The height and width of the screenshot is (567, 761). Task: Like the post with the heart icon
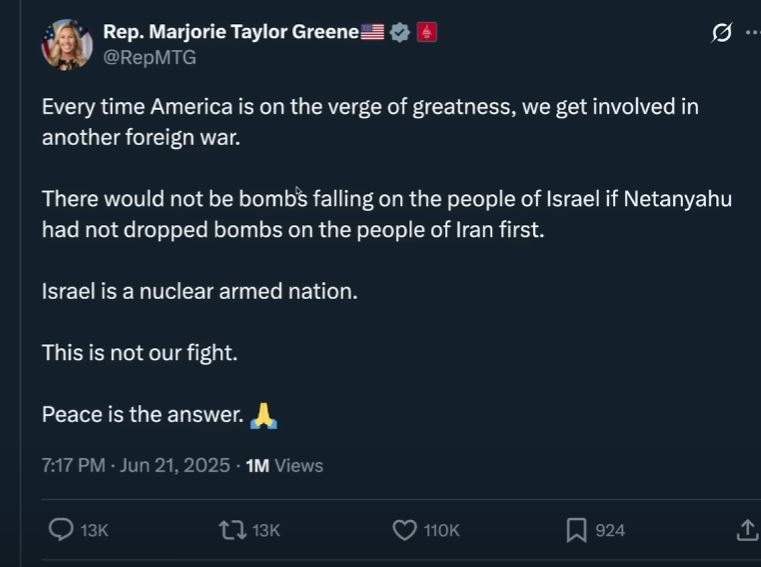404,530
